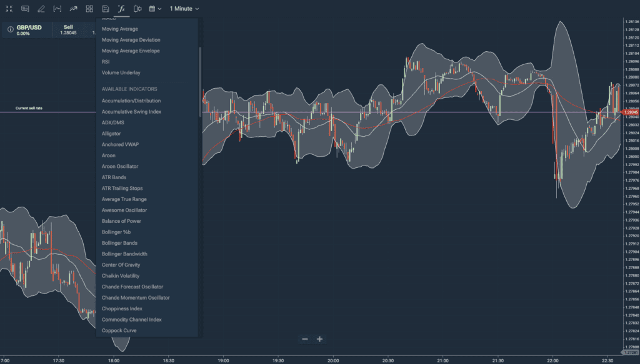Click the save chart floppy icon
This screenshot has height=364, width=640.
coord(106,9)
